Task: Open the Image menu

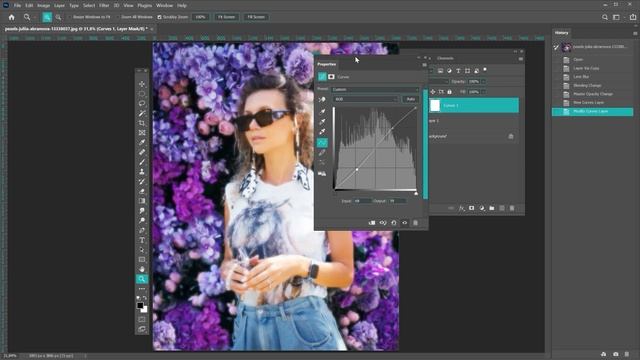Action: tap(44, 6)
